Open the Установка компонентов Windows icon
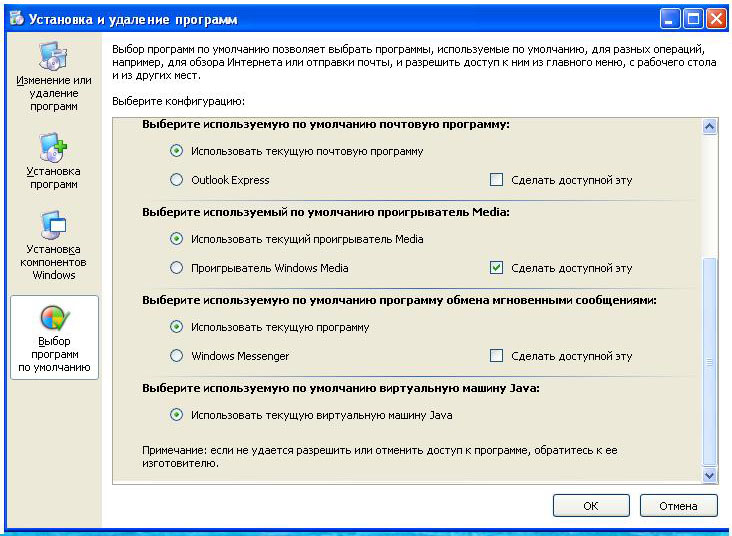This screenshot has width=732, height=536. (x=53, y=246)
